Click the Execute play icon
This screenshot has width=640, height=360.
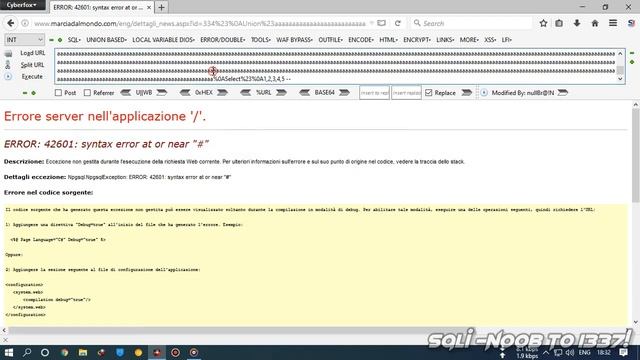[x=8, y=76]
